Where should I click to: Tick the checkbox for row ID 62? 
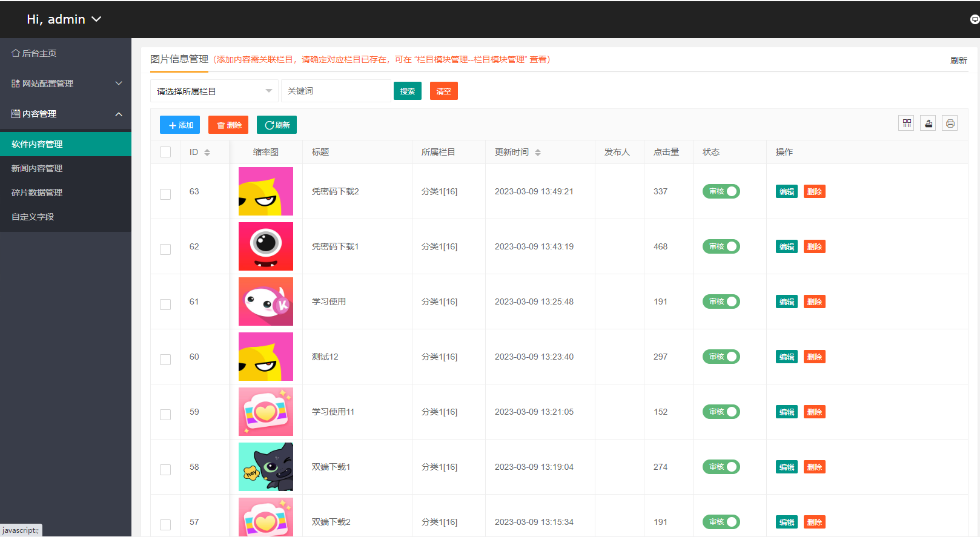tap(165, 249)
